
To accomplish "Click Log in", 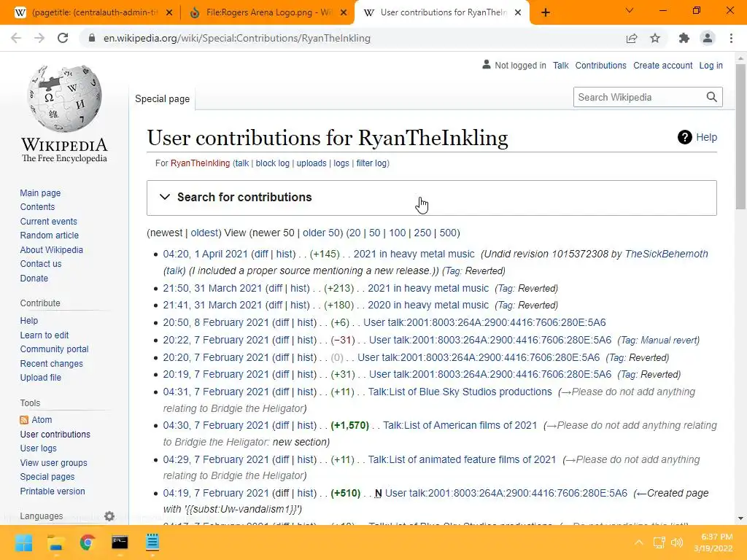I will (711, 65).
